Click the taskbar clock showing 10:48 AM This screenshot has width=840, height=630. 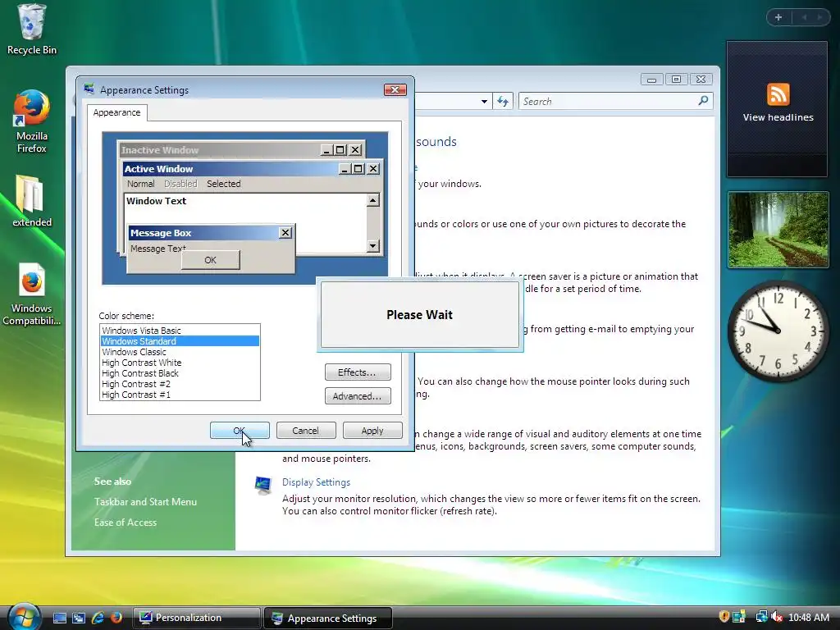(809, 618)
